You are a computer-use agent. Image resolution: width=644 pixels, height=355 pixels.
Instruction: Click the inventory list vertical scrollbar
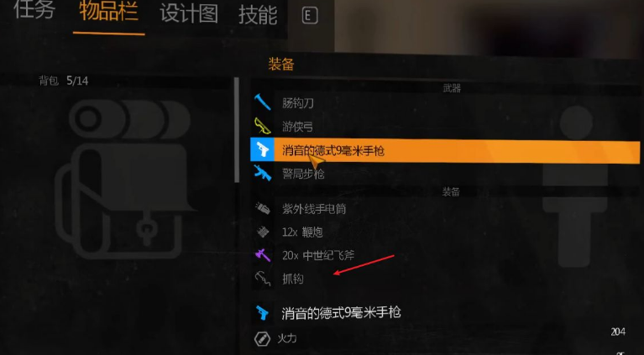(x=237, y=130)
